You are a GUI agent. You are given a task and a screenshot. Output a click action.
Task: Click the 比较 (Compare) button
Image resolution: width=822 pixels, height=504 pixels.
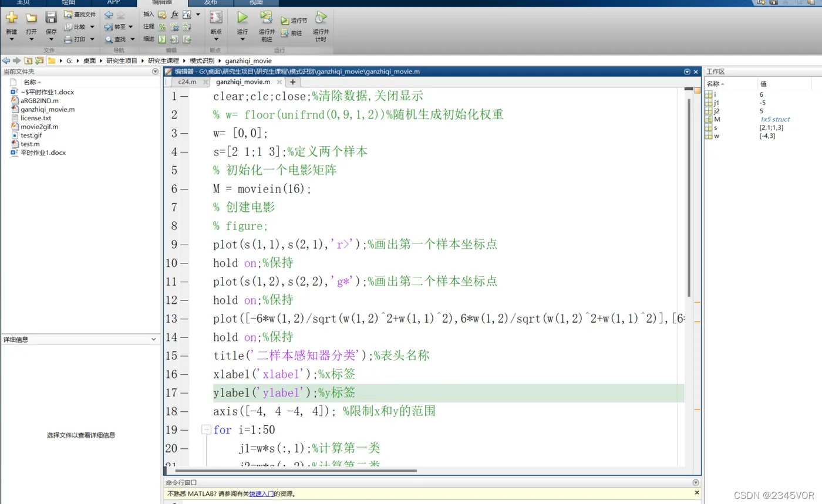tap(75, 26)
